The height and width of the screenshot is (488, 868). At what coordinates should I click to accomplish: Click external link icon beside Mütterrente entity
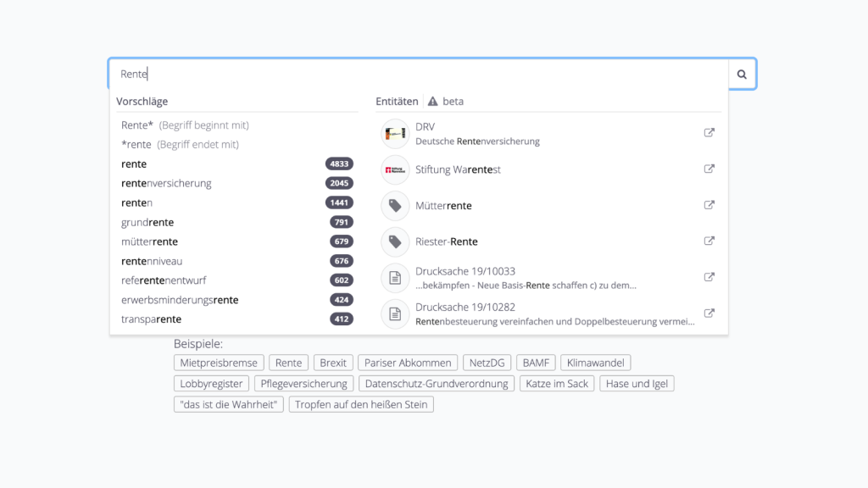point(709,205)
